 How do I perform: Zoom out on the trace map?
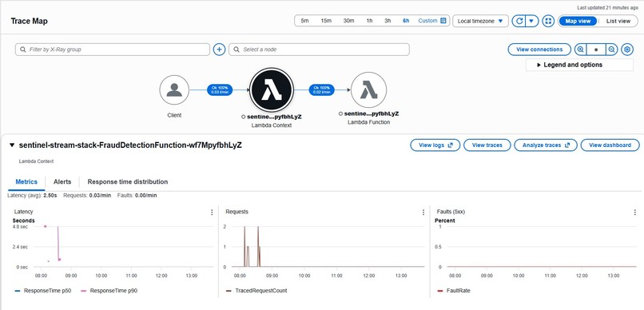(x=611, y=50)
